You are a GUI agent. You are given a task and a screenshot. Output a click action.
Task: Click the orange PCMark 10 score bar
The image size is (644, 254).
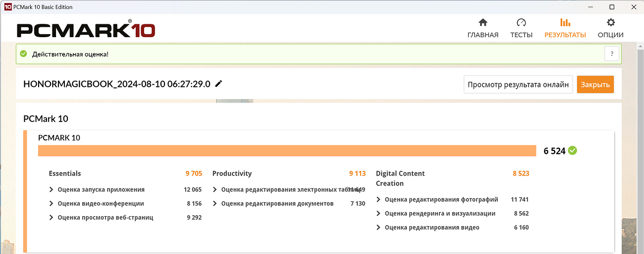pos(287,151)
